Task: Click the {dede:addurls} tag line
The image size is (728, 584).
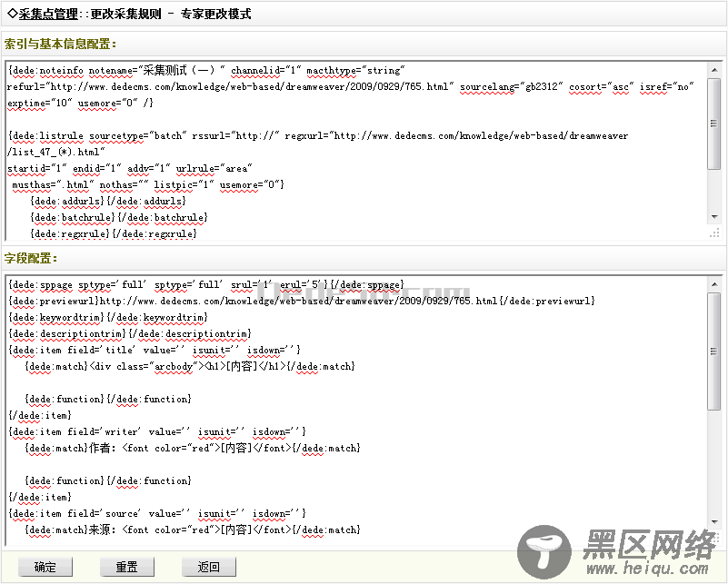Action: (108, 201)
